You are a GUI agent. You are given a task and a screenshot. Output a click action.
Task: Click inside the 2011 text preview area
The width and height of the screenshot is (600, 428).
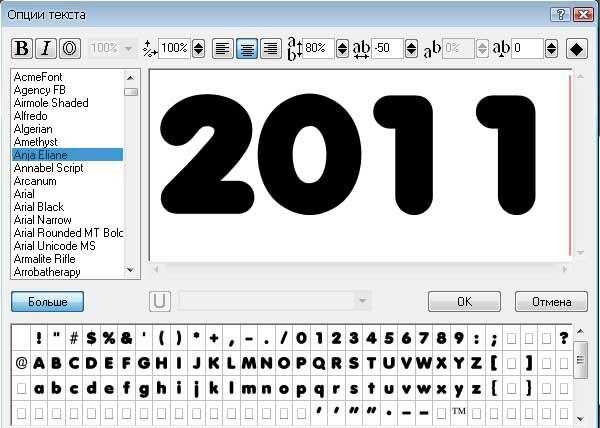click(x=360, y=164)
